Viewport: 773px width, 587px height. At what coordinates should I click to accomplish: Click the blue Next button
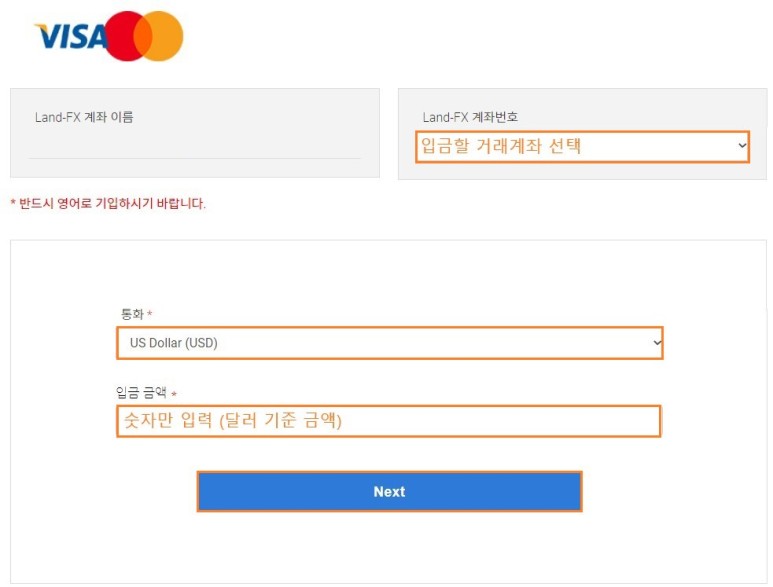(x=389, y=491)
